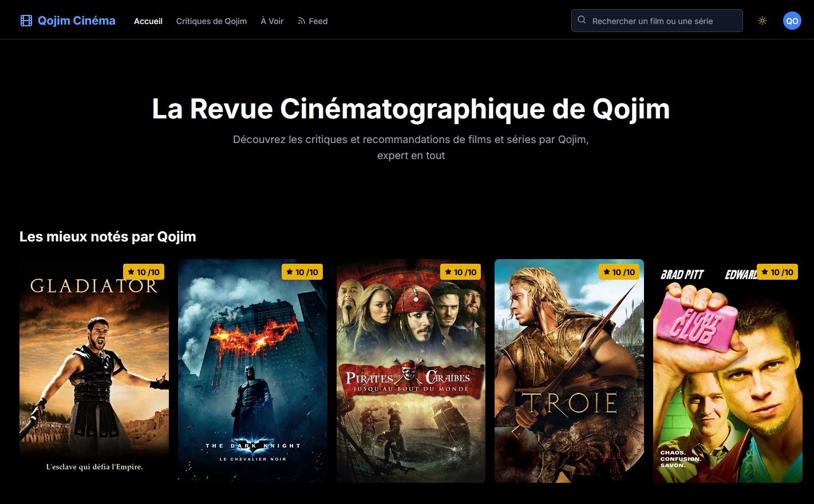Open the Fight Club poster card
The width and height of the screenshot is (814, 504).
(x=728, y=371)
